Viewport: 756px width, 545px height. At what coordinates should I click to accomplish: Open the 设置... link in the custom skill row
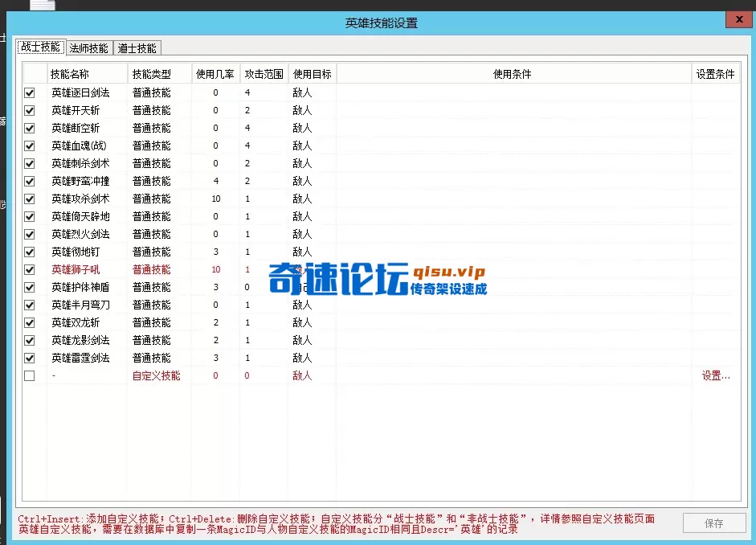pyautogui.click(x=713, y=375)
